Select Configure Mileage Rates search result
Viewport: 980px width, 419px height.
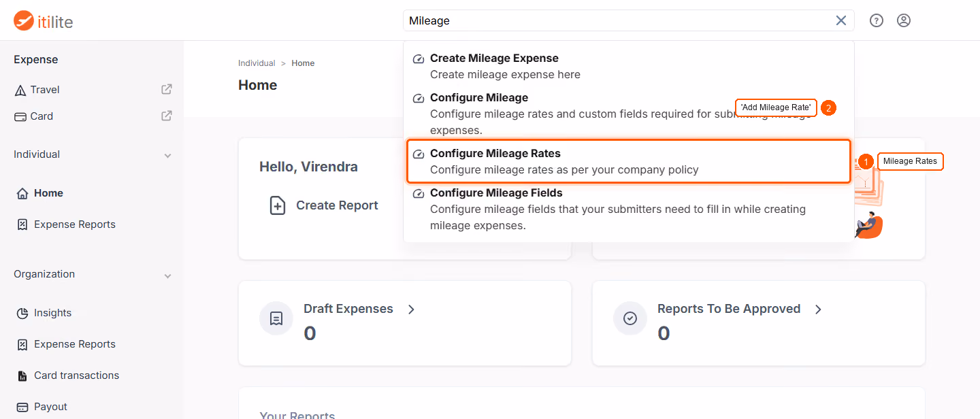coord(629,161)
